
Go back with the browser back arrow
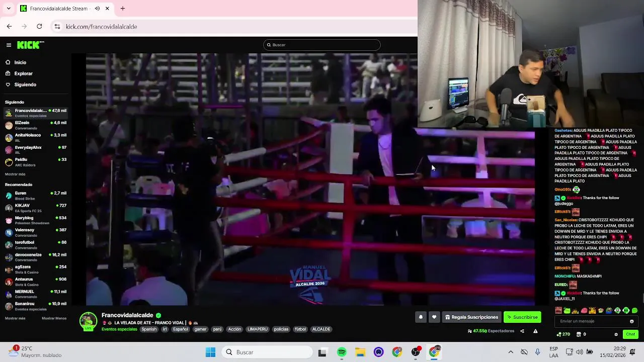pos(9,26)
